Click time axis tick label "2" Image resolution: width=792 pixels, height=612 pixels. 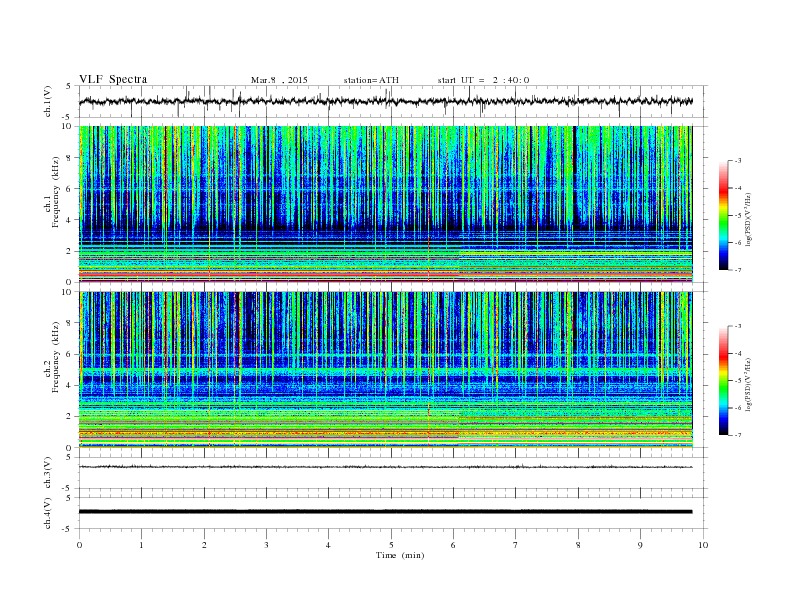(204, 545)
